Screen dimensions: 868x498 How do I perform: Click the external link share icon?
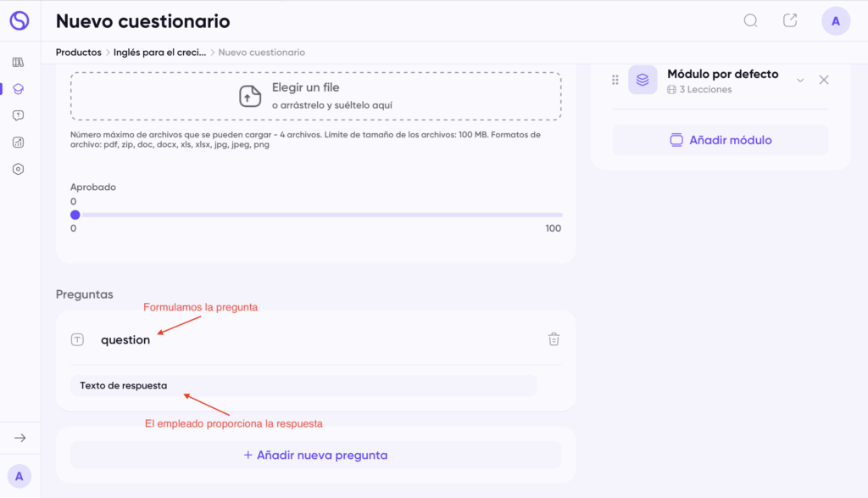click(x=790, y=21)
